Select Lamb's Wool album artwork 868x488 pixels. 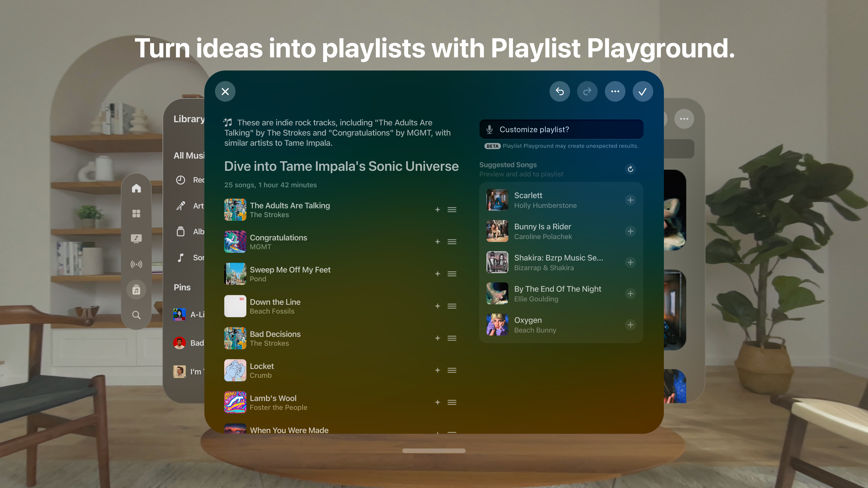[235, 402]
